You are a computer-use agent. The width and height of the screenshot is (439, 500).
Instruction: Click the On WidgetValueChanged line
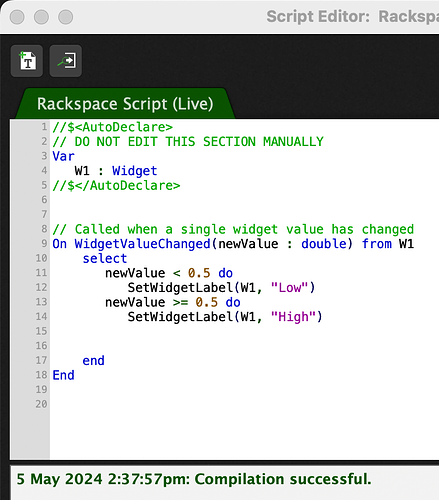pyautogui.click(x=233, y=244)
